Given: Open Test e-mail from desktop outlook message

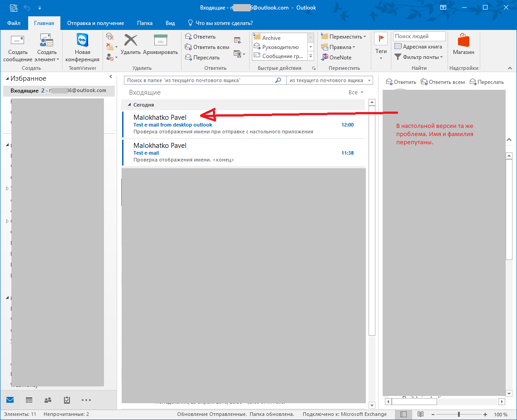Looking at the screenshot, I should click(244, 124).
